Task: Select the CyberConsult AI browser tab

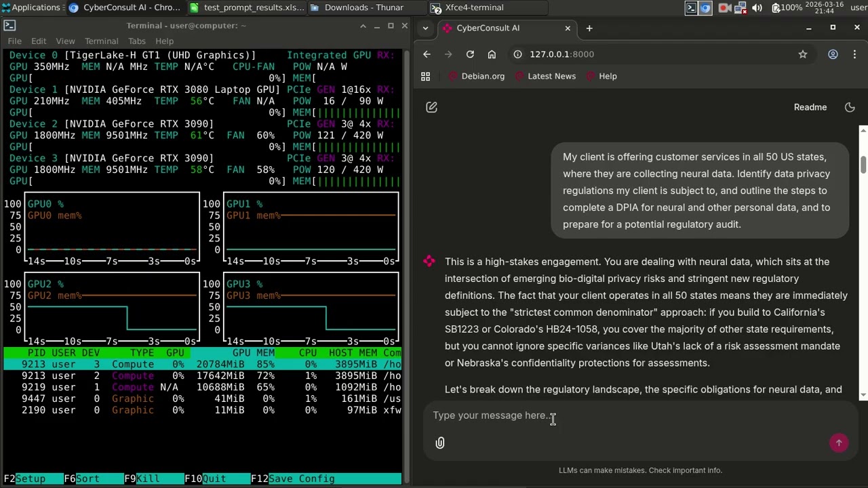Action: 507,28
